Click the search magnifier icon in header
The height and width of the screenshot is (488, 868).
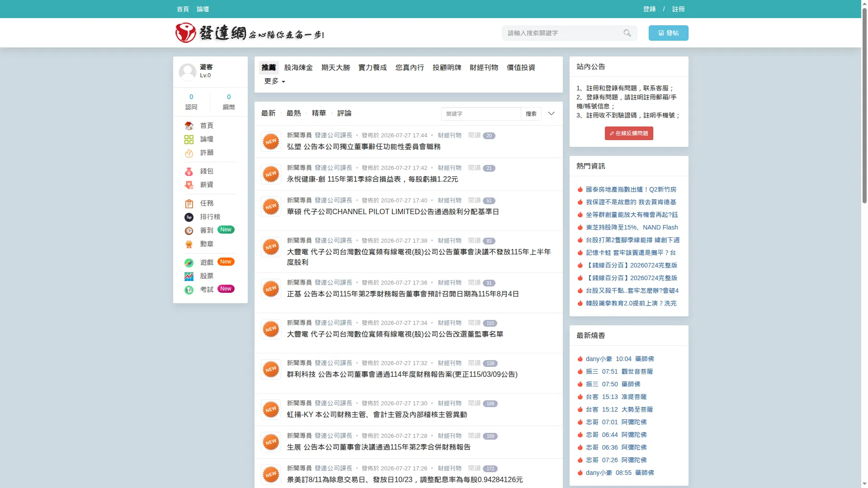tap(627, 33)
